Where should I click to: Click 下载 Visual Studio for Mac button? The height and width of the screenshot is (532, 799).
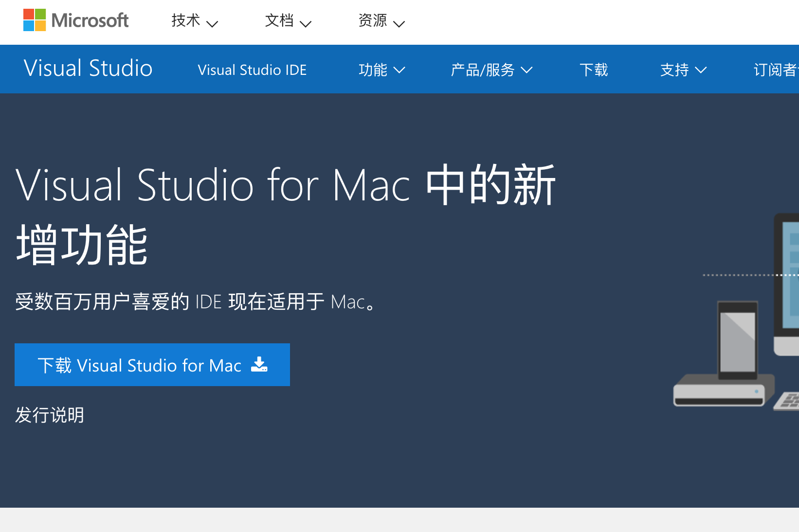tap(152, 365)
